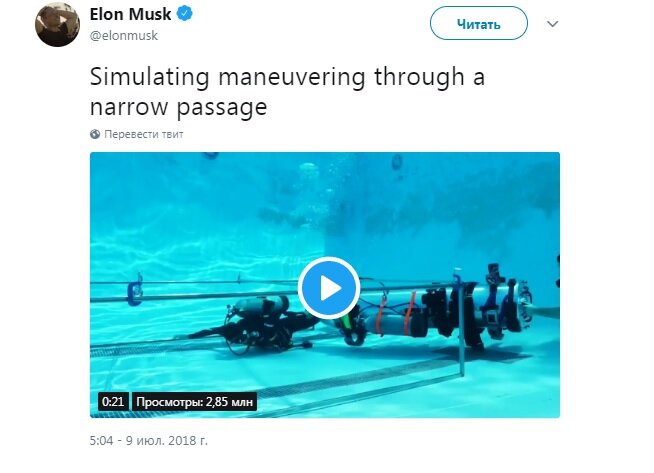Click the vertical pole near the pod
654x473 pixels.
[x=460, y=325]
